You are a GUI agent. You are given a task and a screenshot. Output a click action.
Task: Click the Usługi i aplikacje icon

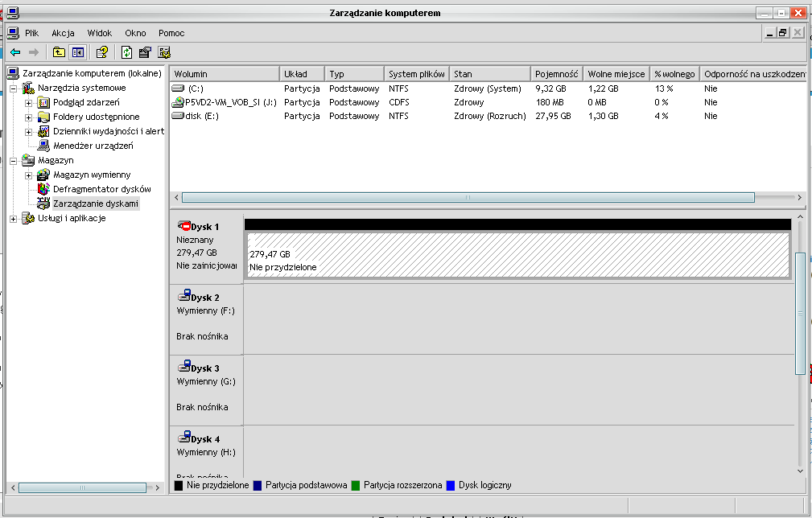28,218
